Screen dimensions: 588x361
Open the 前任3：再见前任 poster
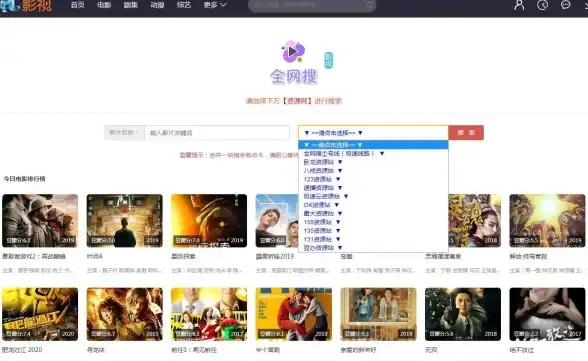(209, 314)
